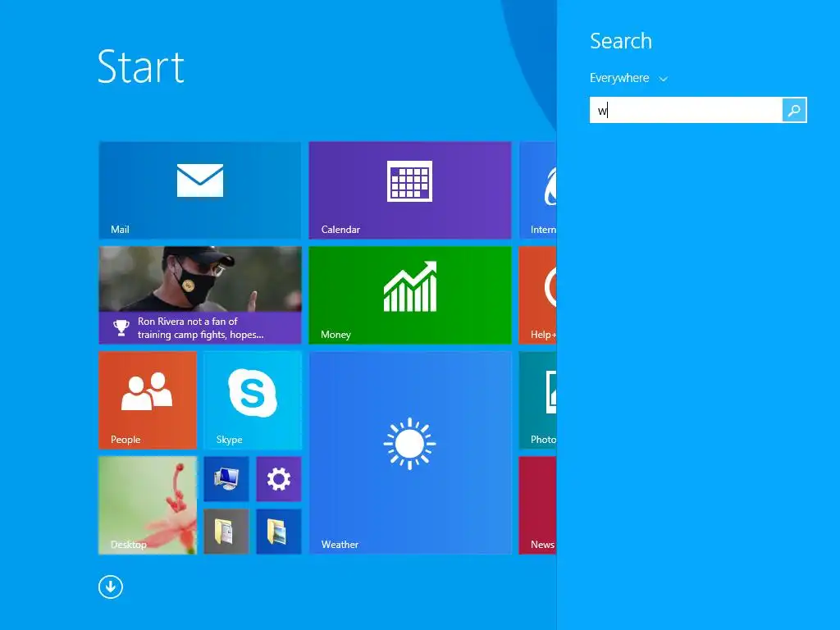This screenshot has height=630, width=840.
Task: Open the Ron Rivera sports news tile
Action: click(x=200, y=295)
